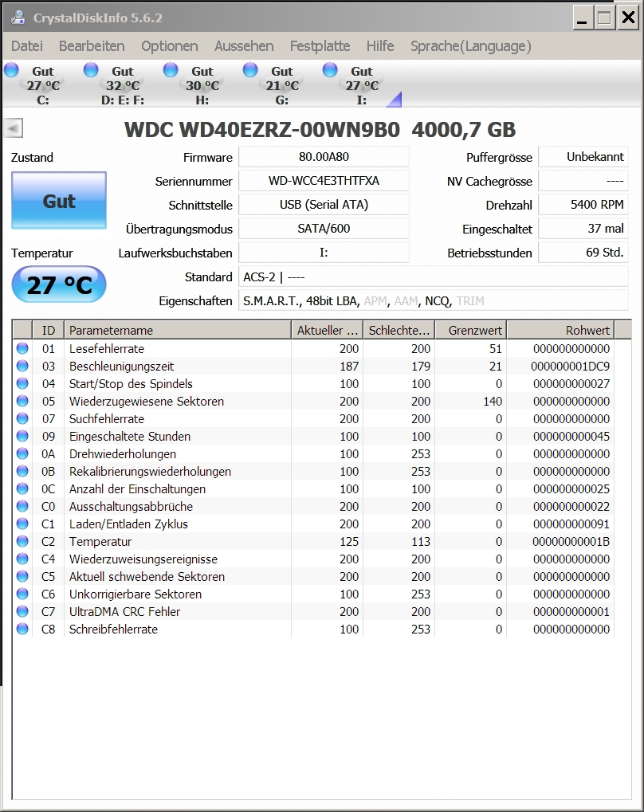Click status orb of Eingeschaltete Stunden row
Screen dimensions: 644x812
pyautogui.click(x=22, y=436)
